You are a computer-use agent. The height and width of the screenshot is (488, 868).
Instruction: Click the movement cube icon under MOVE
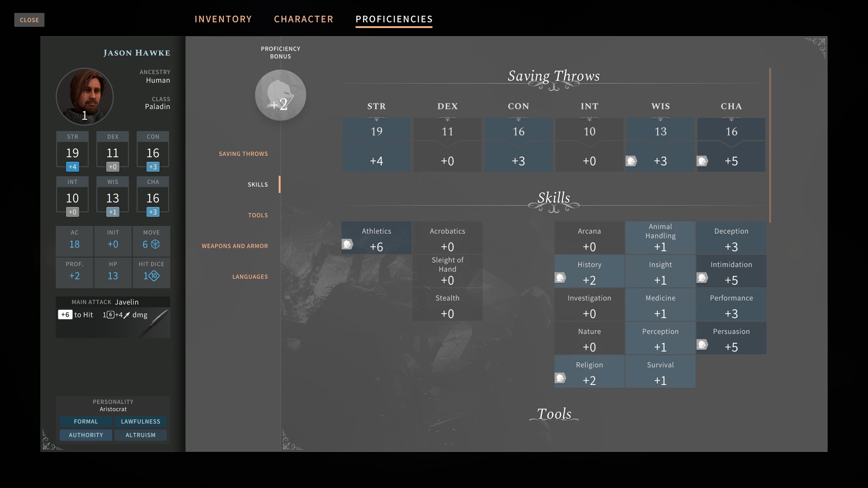click(156, 244)
